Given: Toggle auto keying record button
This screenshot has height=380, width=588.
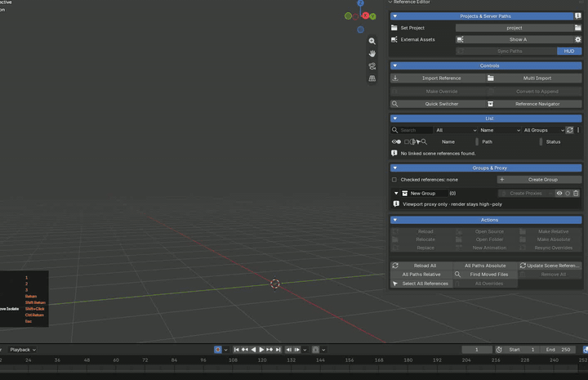Looking at the screenshot, I should [218, 350].
